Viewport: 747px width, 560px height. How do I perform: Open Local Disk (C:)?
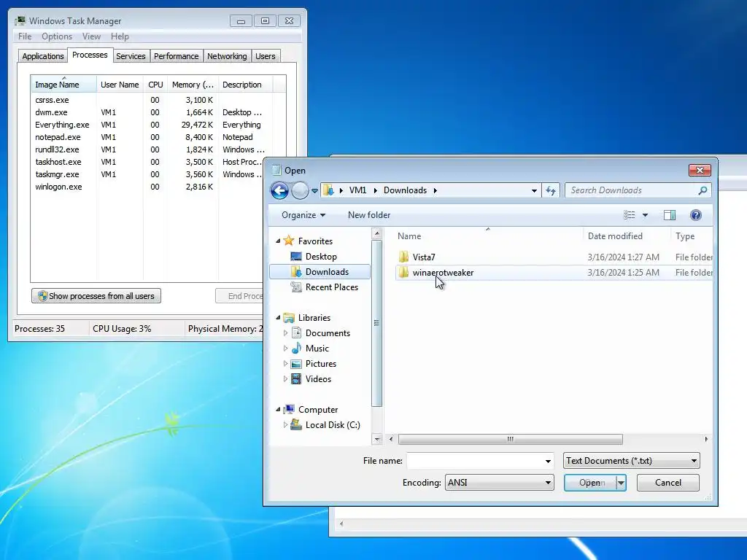[x=332, y=425]
